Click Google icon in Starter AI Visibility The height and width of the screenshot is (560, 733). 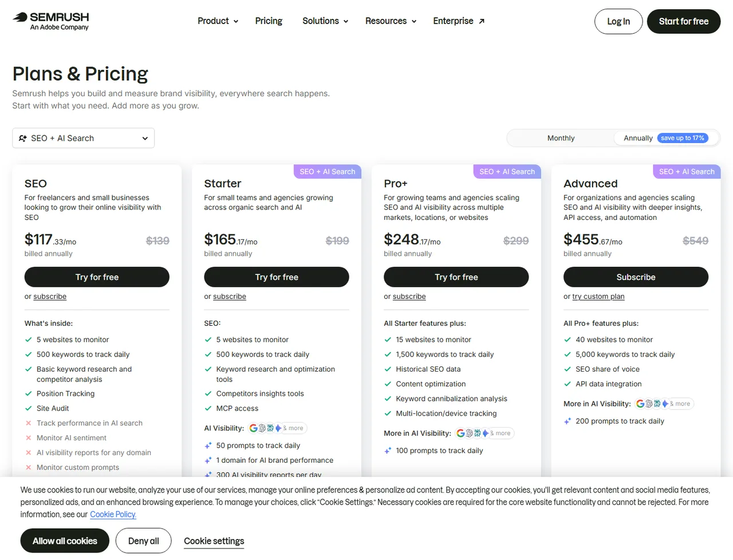click(x=254, y=428)
